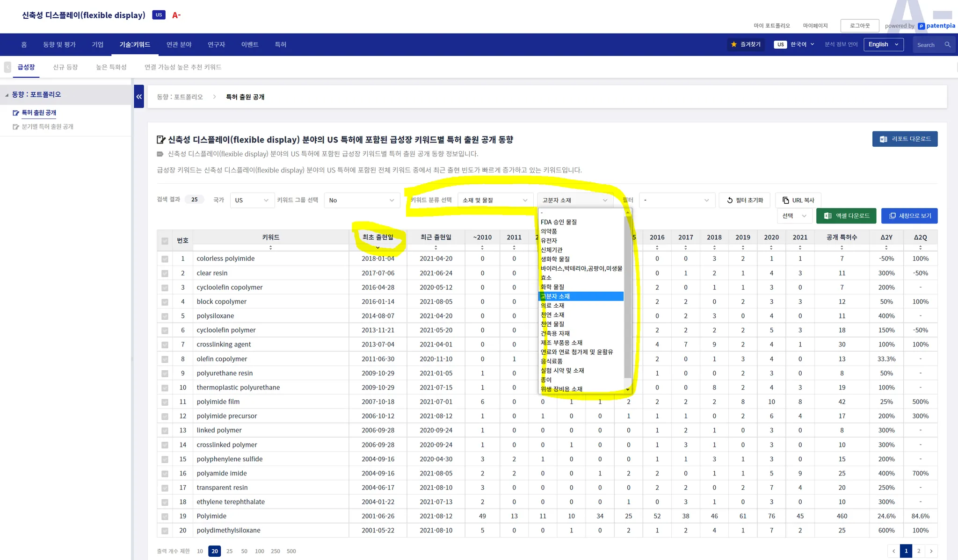Click the filter reset button
Image resolution: width=958 pixels, height=560 pixels.
[x=744, y=200]
